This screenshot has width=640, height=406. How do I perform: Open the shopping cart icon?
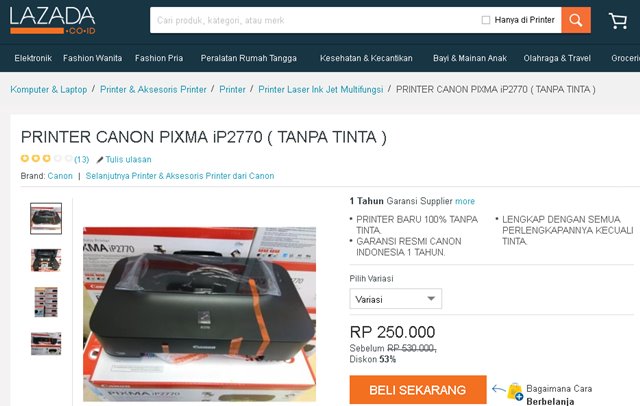[618, 20]
